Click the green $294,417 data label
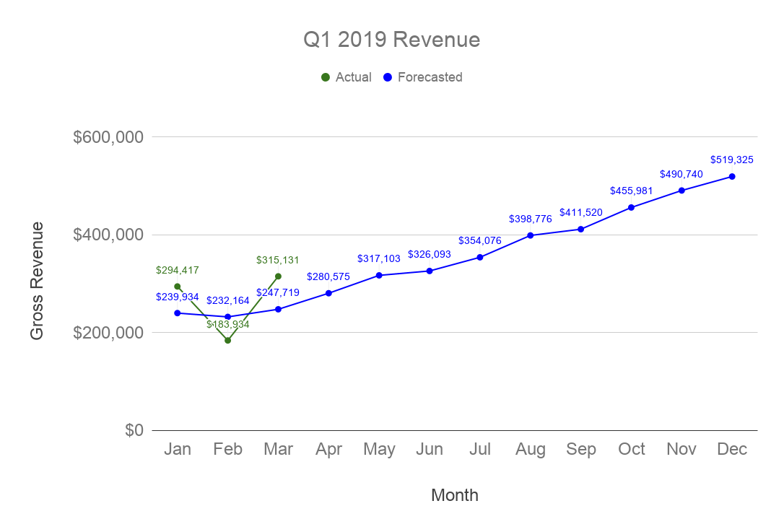This screenshot has height=532, width=784. pyautogui.click(x=178, y=271)
